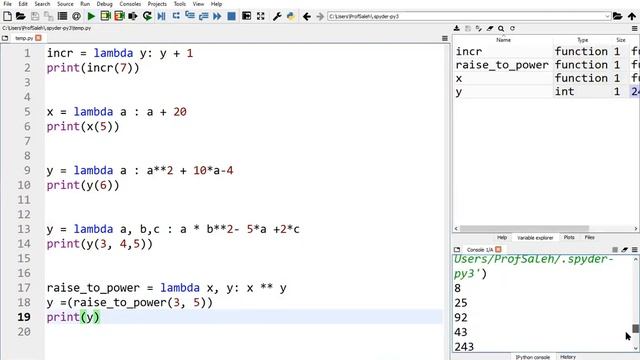Open the Debug menu

point(104,4)
